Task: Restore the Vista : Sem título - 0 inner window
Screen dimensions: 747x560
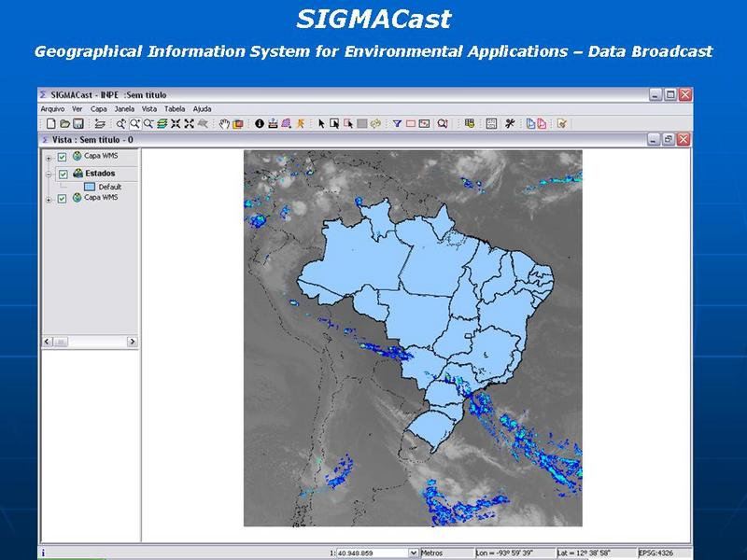Action: tap(669, 139)
